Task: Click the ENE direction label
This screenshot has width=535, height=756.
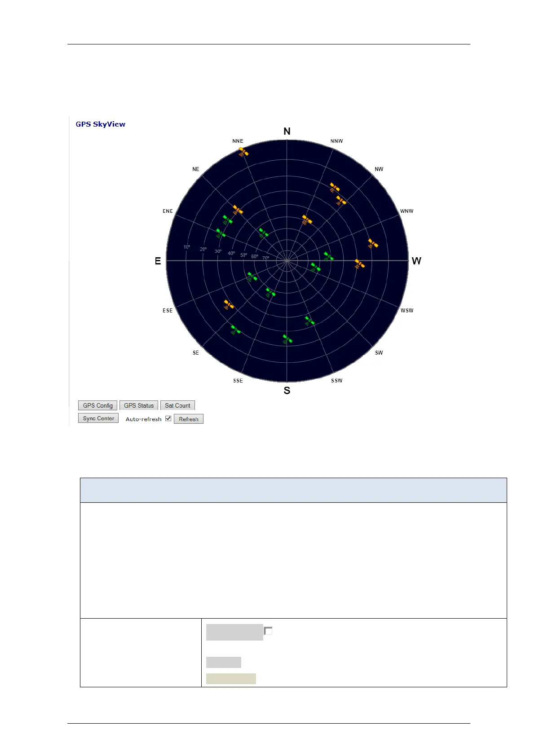Action: point(168,211)
